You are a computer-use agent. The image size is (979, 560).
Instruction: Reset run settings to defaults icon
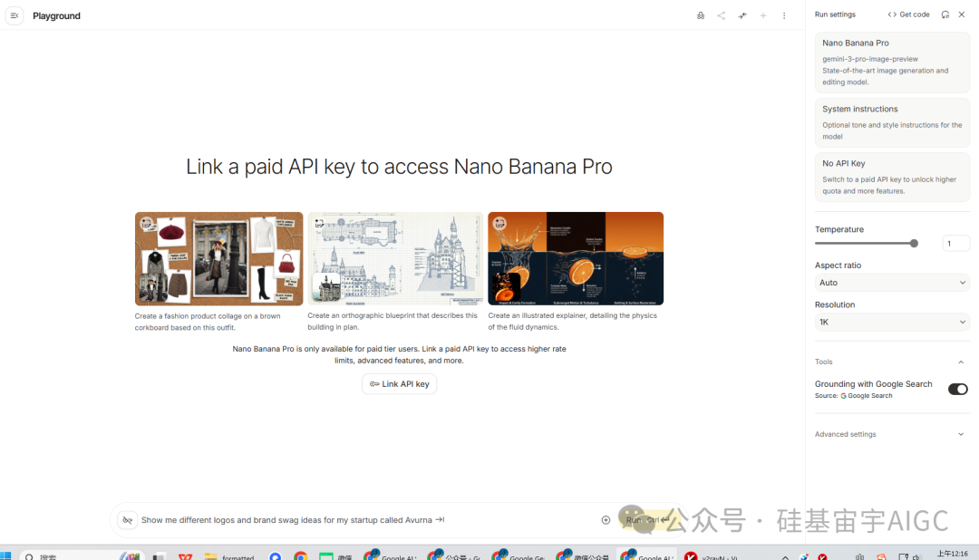(945, 14)
